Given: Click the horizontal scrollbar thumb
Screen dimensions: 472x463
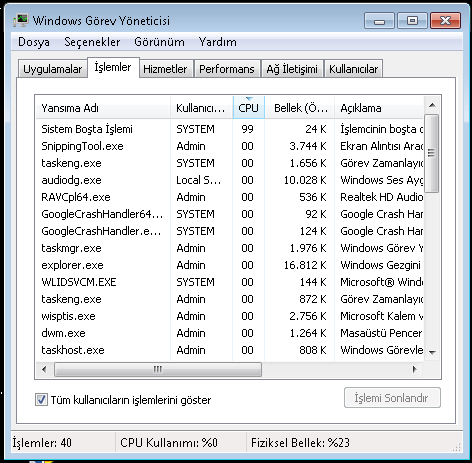Looking at the screenshot, I should (x=158, y=369).
